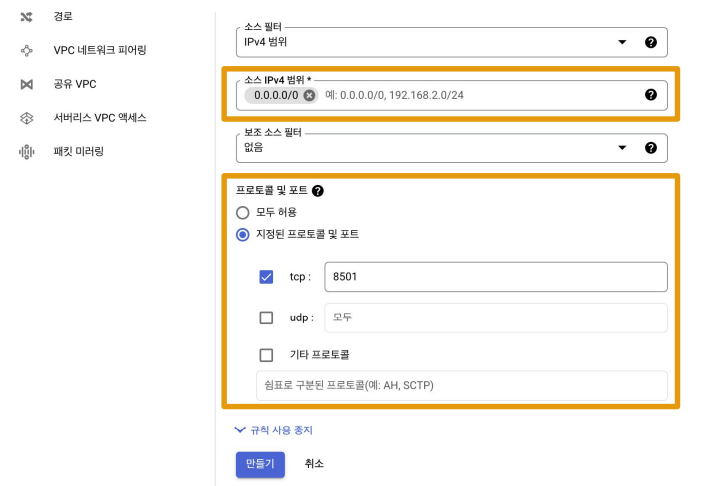717x486 pixels.
Task: Click help icon for 소스 필터
Action: (651, 42)
